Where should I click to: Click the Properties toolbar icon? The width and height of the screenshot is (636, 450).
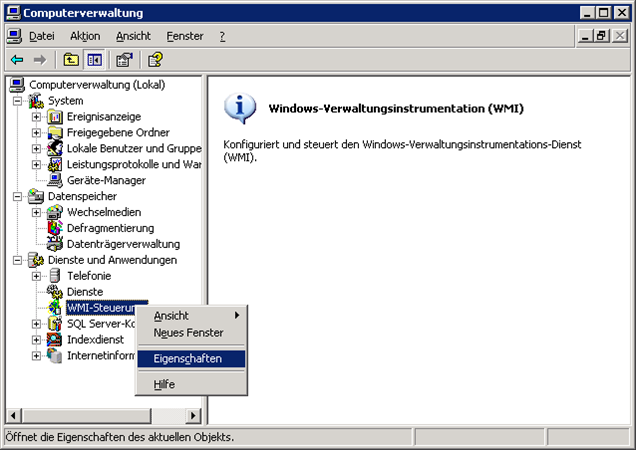124,60
